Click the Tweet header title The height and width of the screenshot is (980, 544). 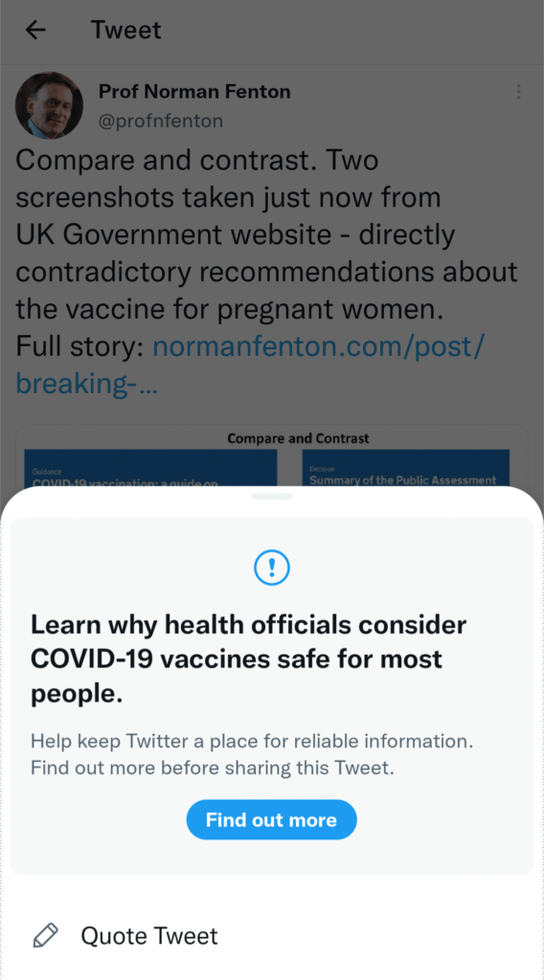[126, 30]
